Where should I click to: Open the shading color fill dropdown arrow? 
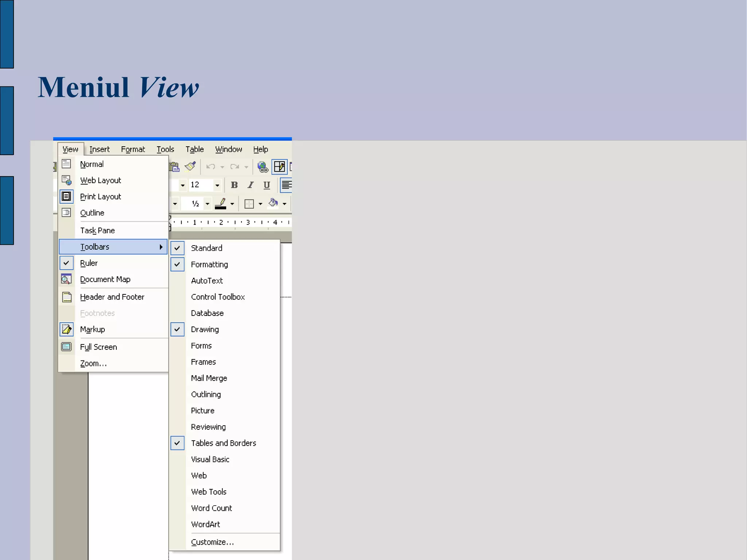tap(285, 204)
